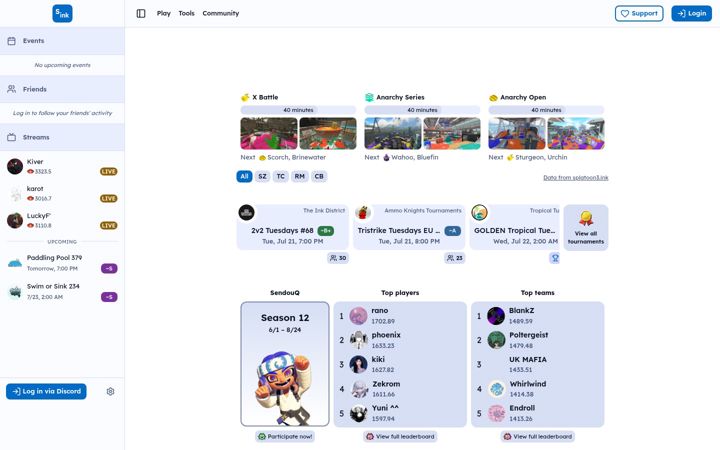This screenshot has height=450, width=720.
Task: Click Anarchy Open 40 minutes time bar
Action: click(x=546, y=110)
